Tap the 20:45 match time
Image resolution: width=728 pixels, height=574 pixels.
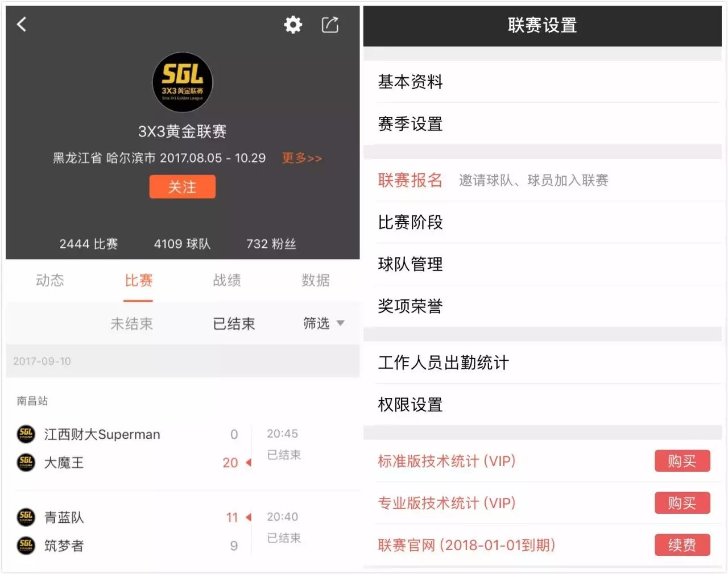283,434
